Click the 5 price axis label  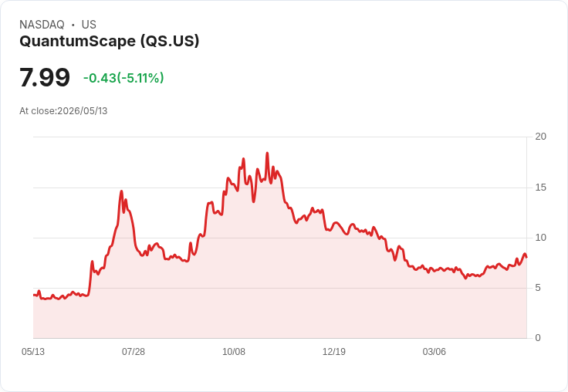(538, 288)
